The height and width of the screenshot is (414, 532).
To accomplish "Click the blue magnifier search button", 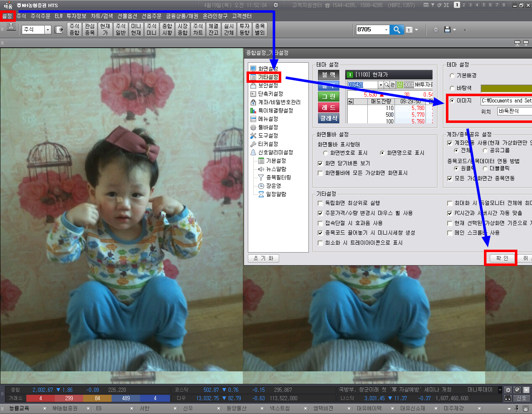I will [x=397, y=30].
